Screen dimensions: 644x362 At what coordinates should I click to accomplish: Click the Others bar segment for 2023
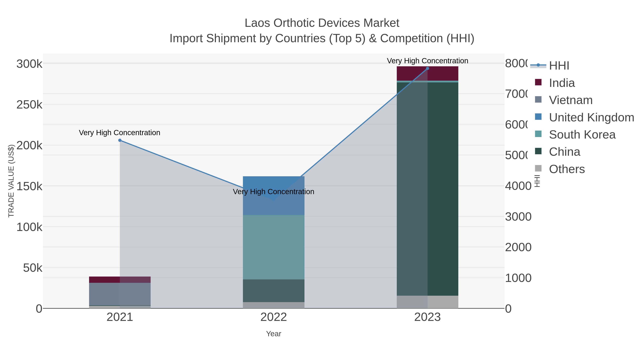point(427,302)
